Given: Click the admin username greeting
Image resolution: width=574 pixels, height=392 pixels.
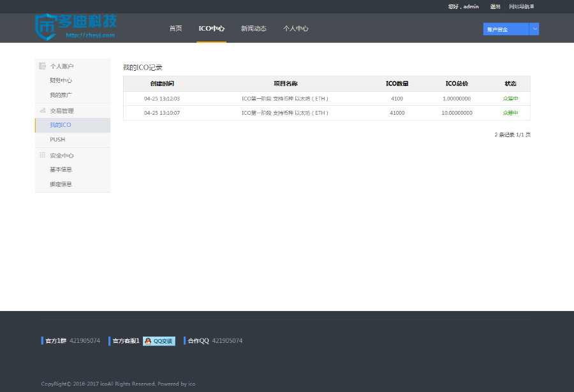Looking at the screenshot, I should (x=464, y=6).
